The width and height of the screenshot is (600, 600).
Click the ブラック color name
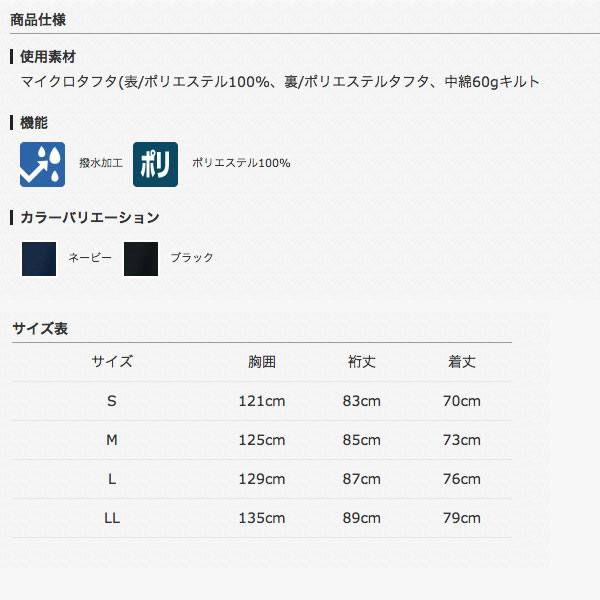click(192, 258)
